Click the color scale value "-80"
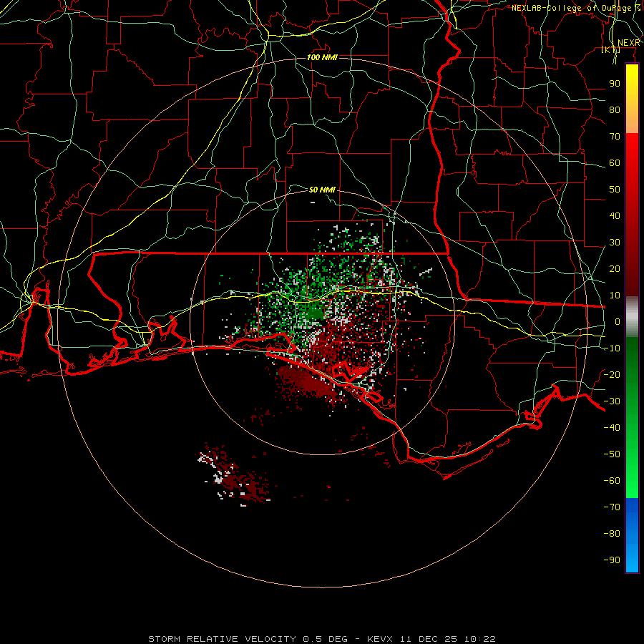Image resolution: width=644 pixels, height=644 pixels. tap(612, 534)
